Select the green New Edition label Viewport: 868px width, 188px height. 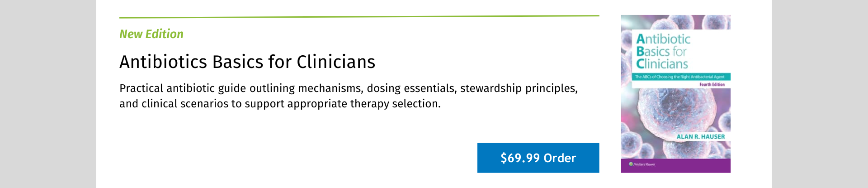tap(151, 34)
